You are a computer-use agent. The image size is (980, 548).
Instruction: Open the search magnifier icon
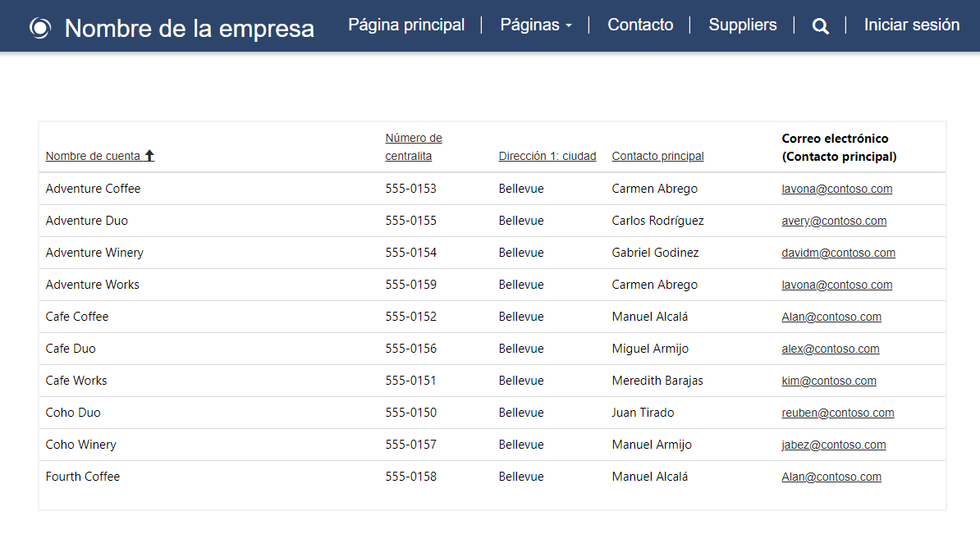coord(820,25)
